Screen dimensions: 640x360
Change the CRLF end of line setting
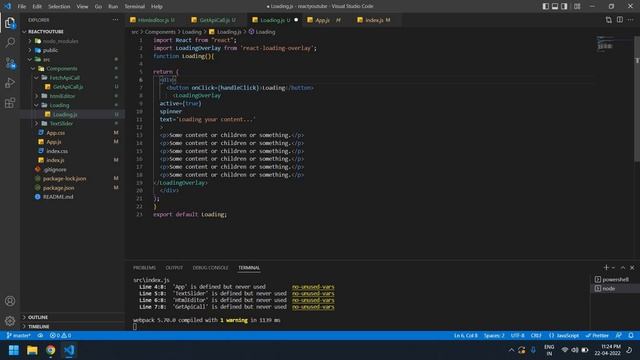point(536,335)
